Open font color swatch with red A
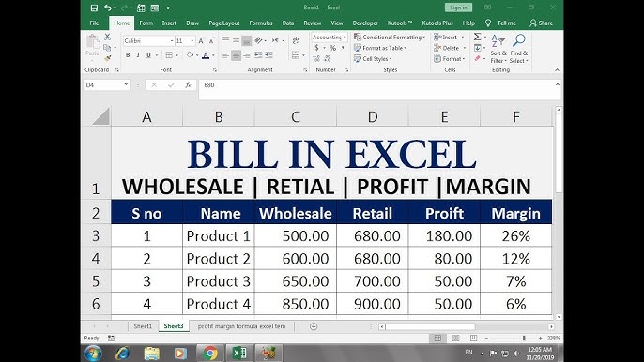Image resolution: width=644 pixels, height=362 pixels. (x=206, y=55)
